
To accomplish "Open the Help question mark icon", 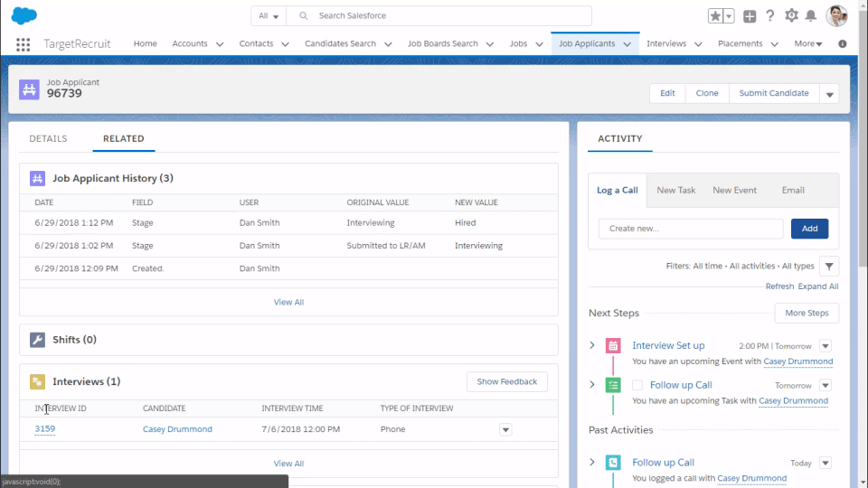I will coord(770,15).
